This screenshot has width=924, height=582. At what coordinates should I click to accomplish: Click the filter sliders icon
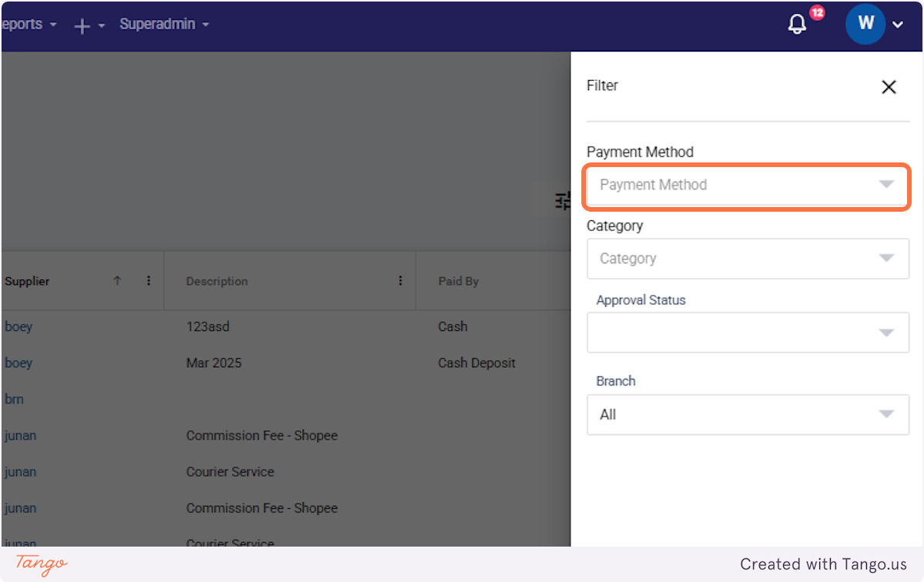tap(563, 201)
